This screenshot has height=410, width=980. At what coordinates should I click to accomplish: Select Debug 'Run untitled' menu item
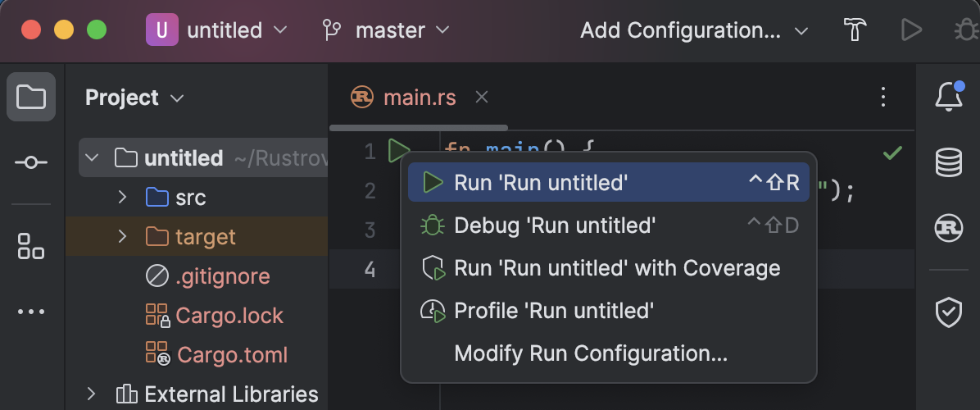point(608,225)
